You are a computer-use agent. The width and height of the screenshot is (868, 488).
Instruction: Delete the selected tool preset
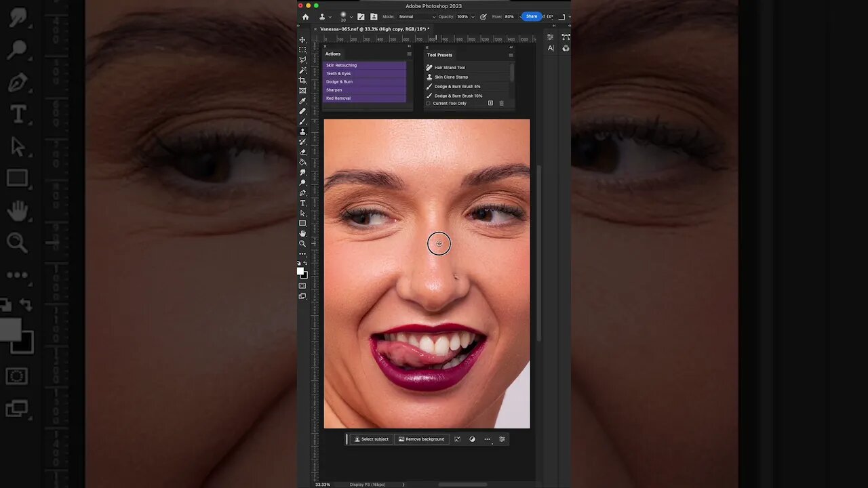[x=501, y=103]
